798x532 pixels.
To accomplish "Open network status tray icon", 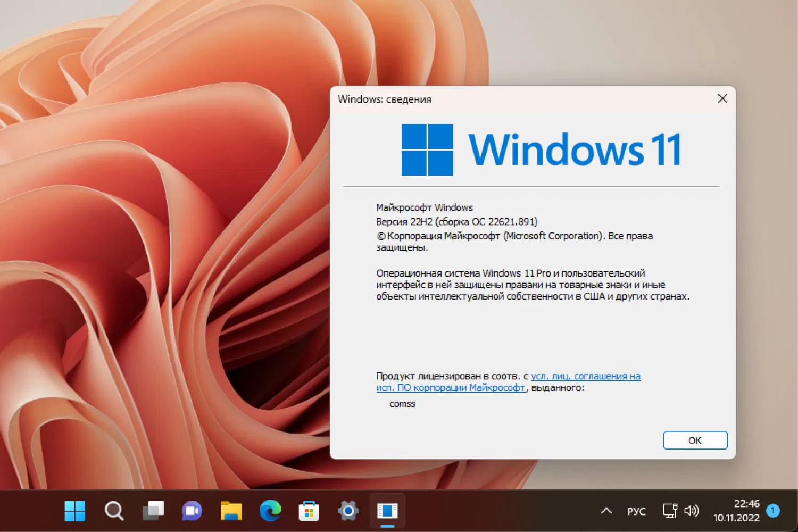I will click(x=670, y=511).
